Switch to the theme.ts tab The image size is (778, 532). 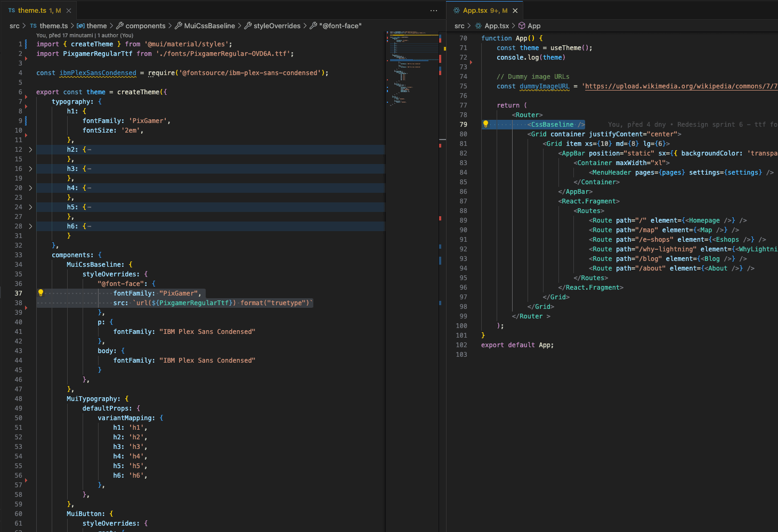32,11
